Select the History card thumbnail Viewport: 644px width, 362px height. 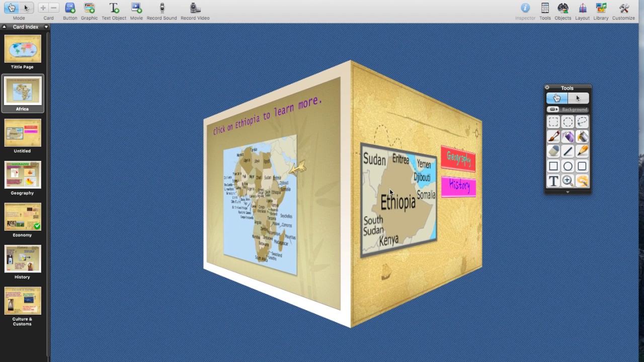tap(23, 259)
